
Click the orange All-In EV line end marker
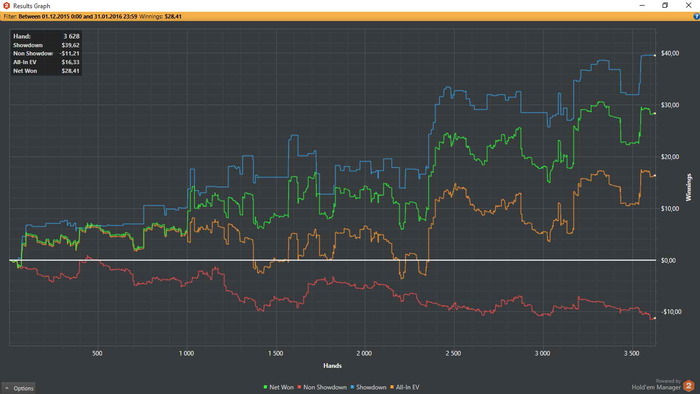pyautogui.click(x=654, y=176)
